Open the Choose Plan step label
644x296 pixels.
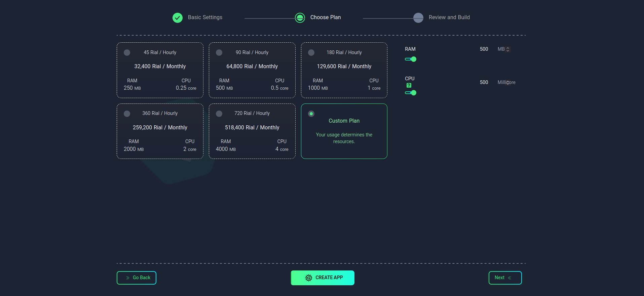click(x=326, y=17)
